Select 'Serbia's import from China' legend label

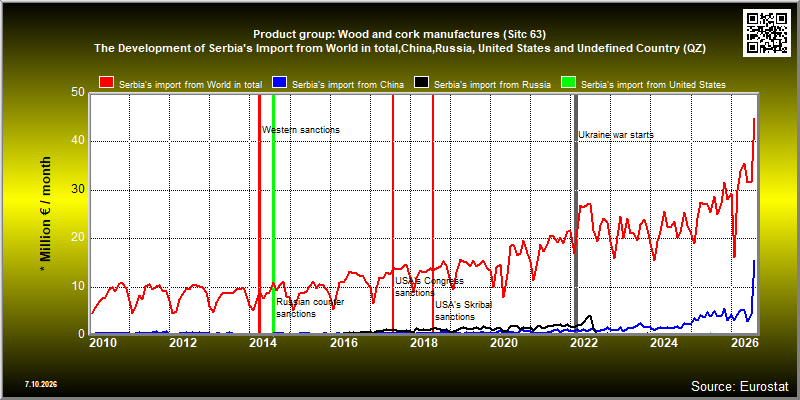click(x=348, y=85)
